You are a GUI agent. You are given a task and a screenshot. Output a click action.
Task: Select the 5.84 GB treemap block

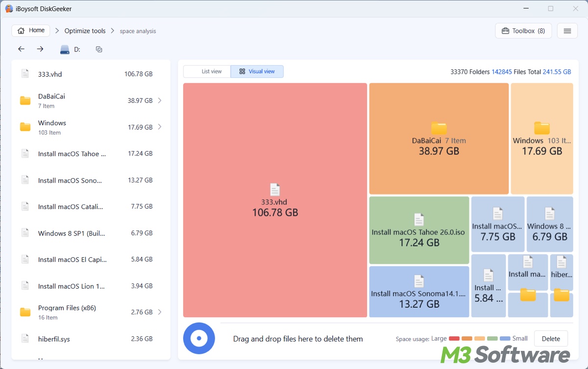coord(489,286)
